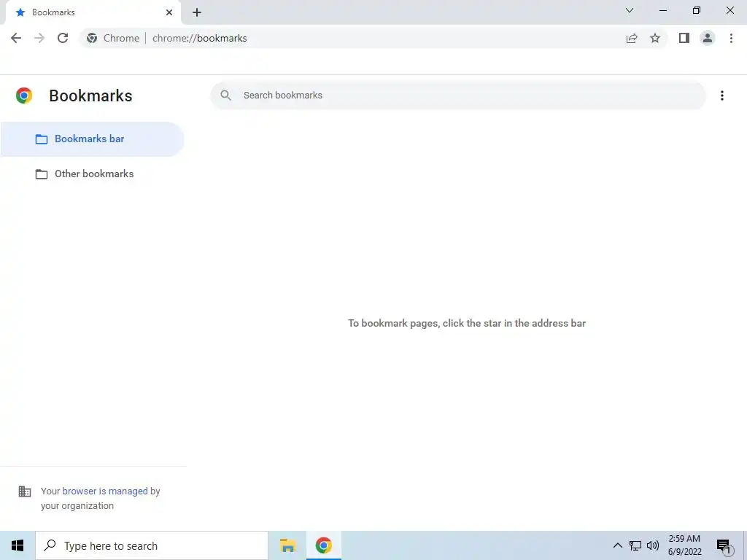Screen dimensions: 747x560
Task: Close the Bookmarks tab
Action: click(x=169, y=12)
